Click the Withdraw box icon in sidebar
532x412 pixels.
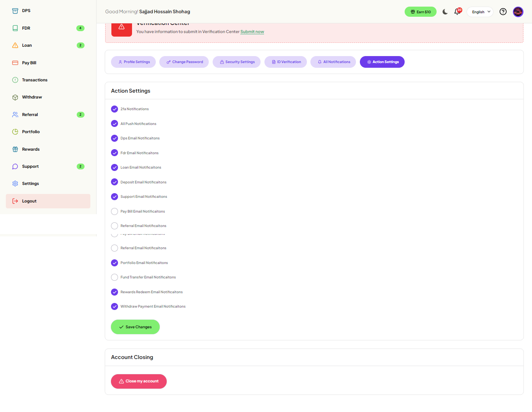[15, 97]
